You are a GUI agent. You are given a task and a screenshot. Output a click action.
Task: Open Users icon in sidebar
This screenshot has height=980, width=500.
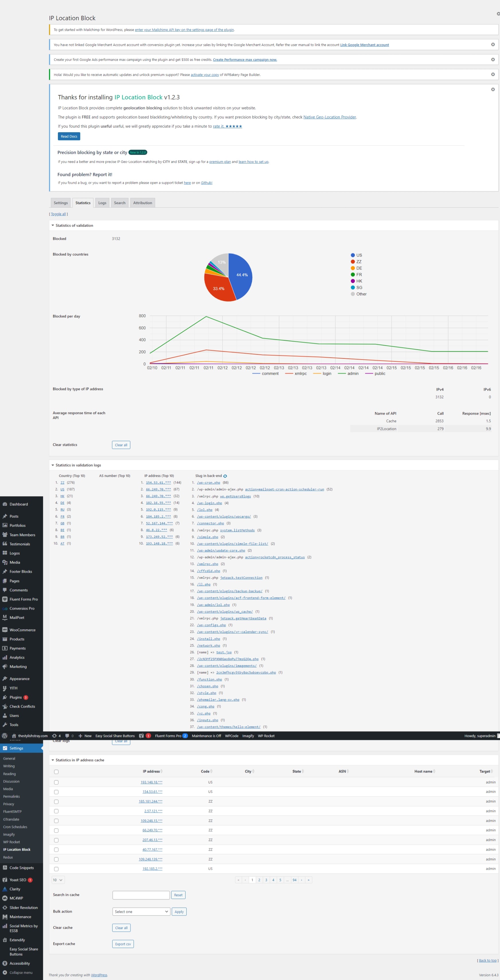(x=5, y=716)
